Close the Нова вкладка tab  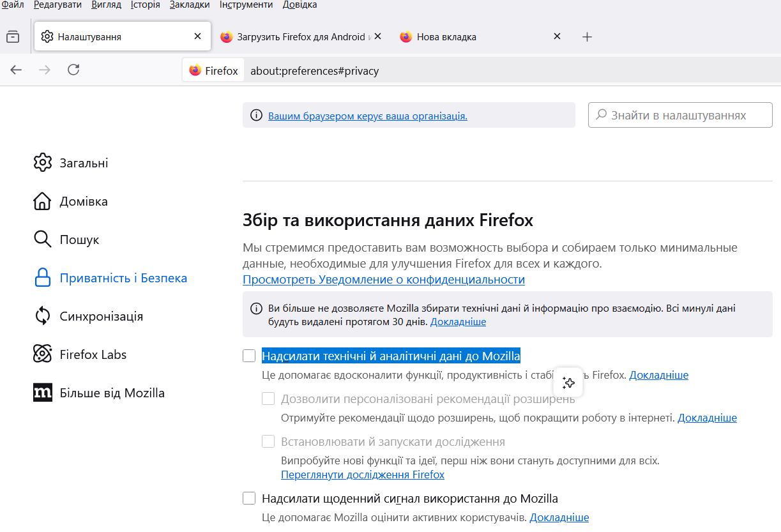(x=557, y=36)
